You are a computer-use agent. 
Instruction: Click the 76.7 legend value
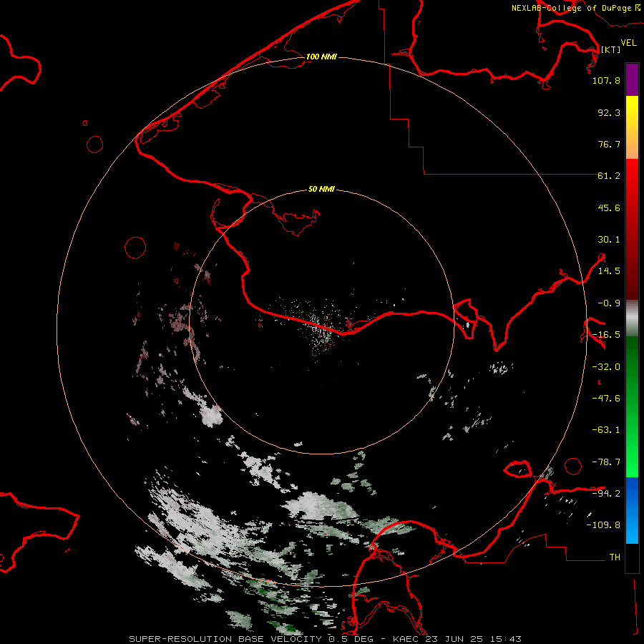point(609,144)
